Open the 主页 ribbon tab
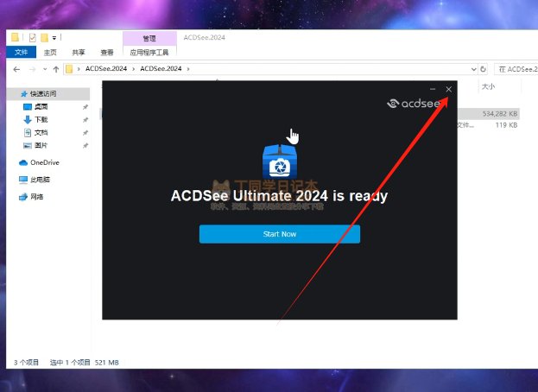 pyautogui.click(x=50, y=53)
